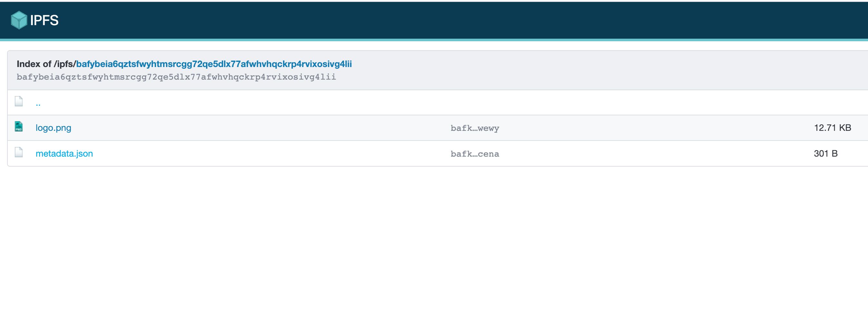868x310 pixels.
Task: Click the parent directory file icon
Action: coord(19,101)
